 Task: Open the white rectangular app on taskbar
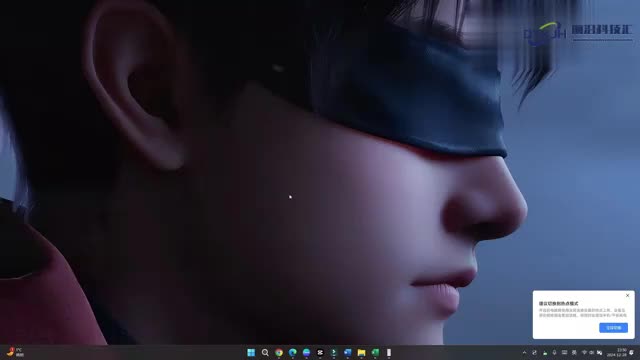(389, 352)
